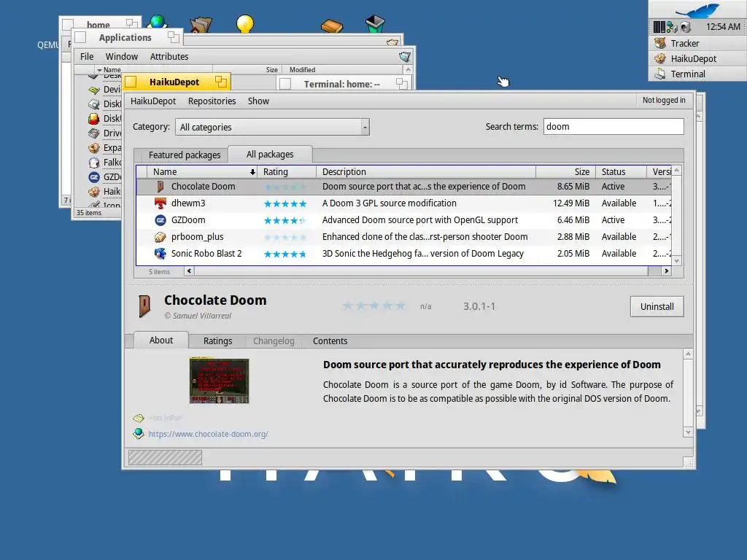Click the dhewm3 package icon

(x=160, y=203)
